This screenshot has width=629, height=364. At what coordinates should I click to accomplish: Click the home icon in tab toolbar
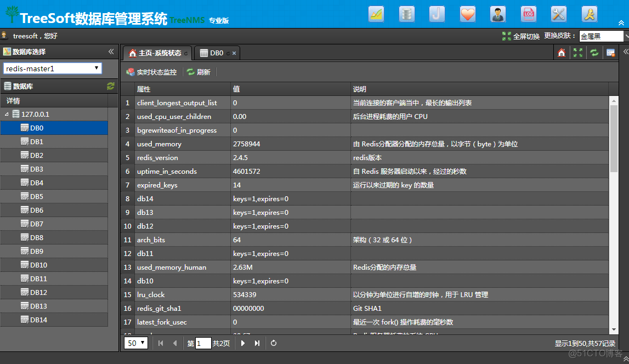click(561, 53)
